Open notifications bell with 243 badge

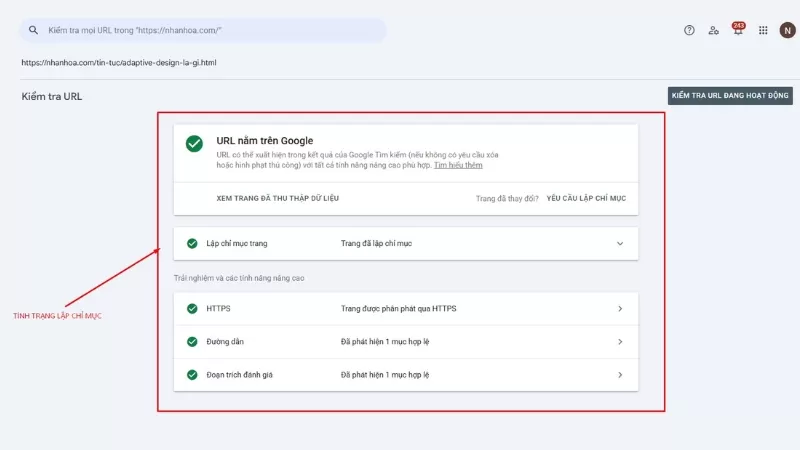coord(738,30)
